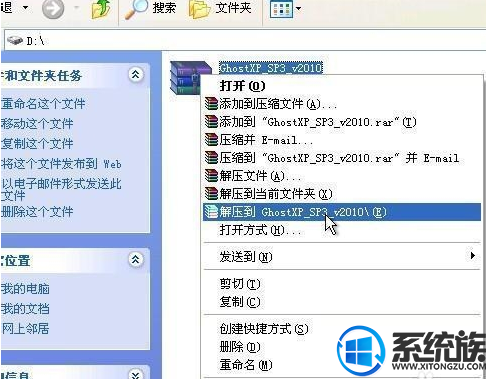Click WinRAR icon beside Add to GhostXP rar
The image size is (486, 379).
[211, 122]
